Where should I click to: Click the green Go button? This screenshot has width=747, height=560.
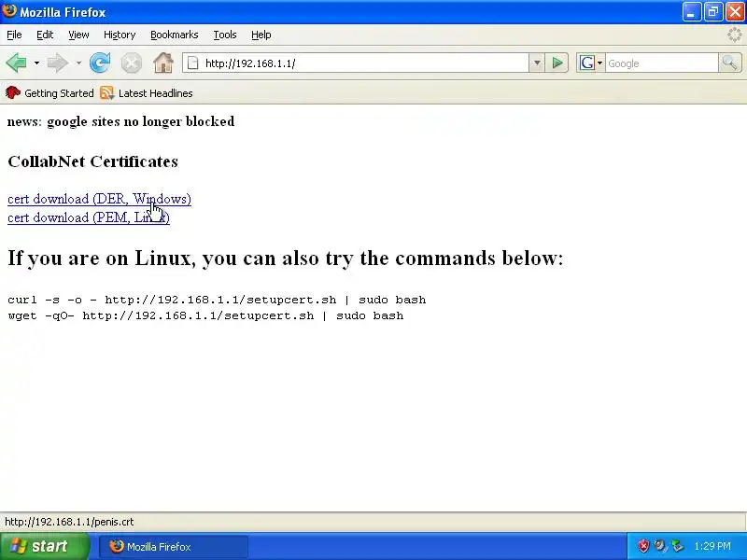tap(557, 63)
